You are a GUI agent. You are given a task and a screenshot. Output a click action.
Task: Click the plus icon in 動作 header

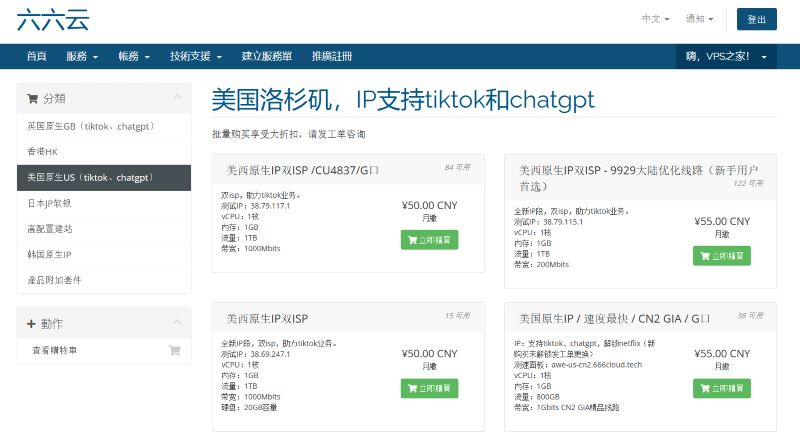click(32, 324)
